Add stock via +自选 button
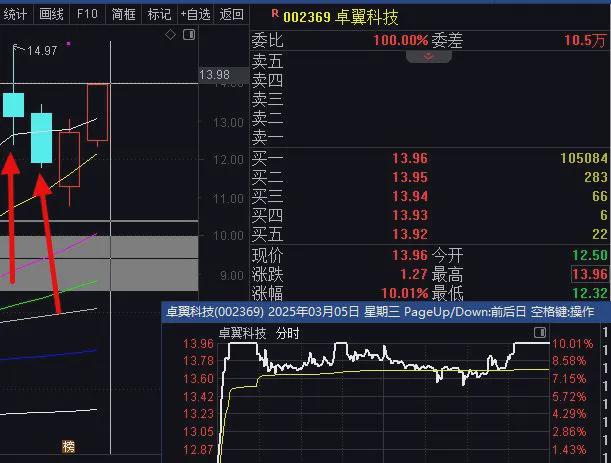Screen dimensions: 611x463 [x=196, y=15]
